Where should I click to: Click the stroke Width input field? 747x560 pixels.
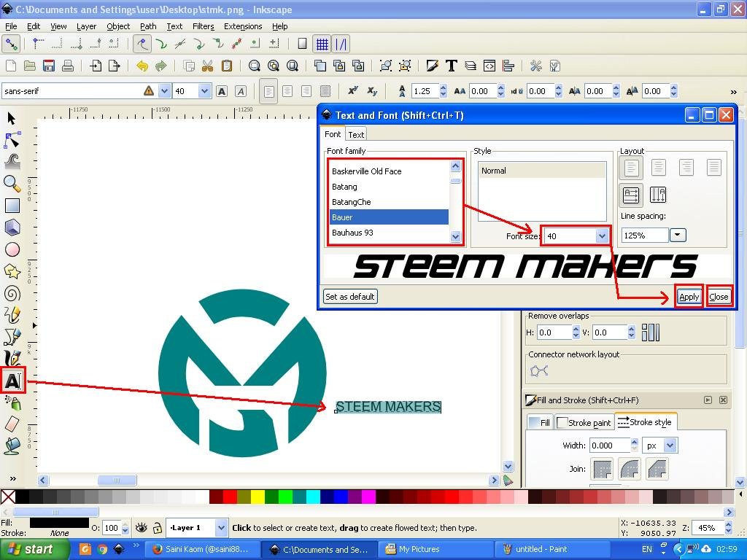[x=610, y=446]
